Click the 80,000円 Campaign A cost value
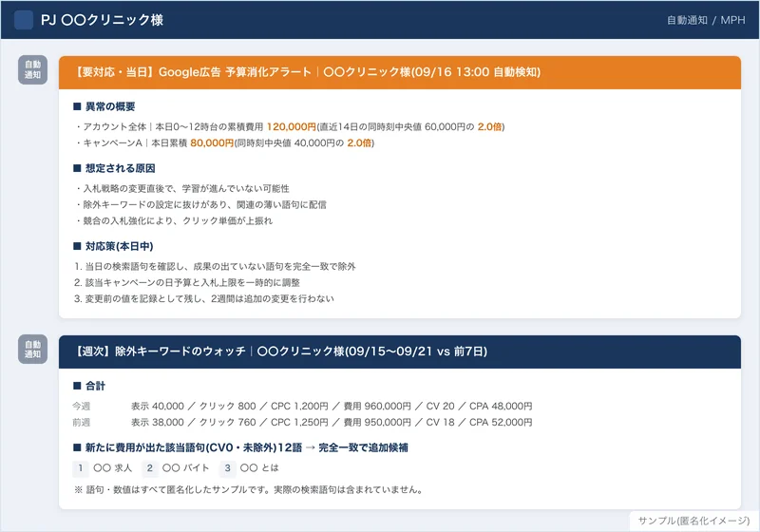 [212, 142]
